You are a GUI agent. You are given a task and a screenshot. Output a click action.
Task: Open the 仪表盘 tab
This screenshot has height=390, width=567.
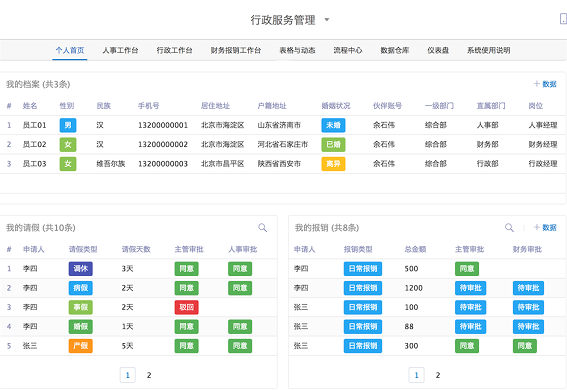pos(438,50)
